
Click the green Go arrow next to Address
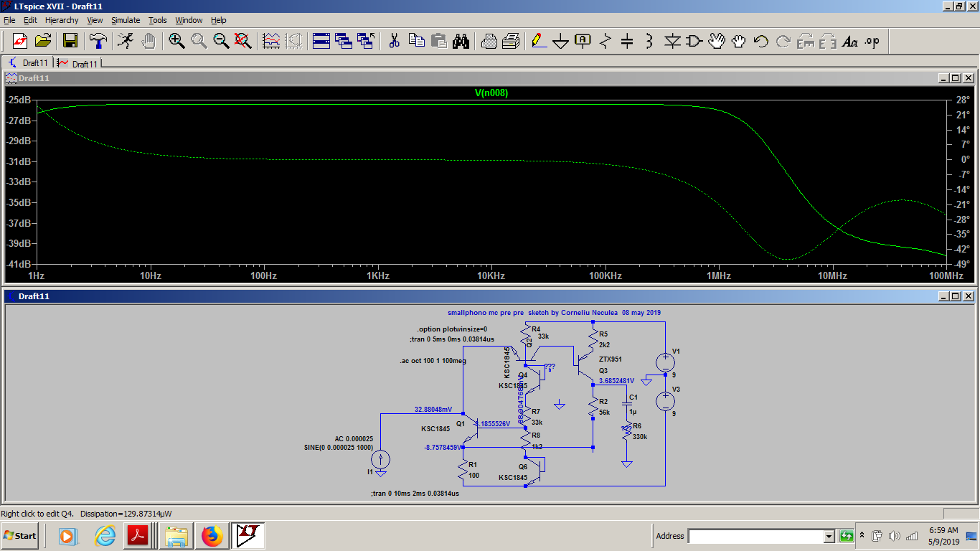(x=847, y=536)
